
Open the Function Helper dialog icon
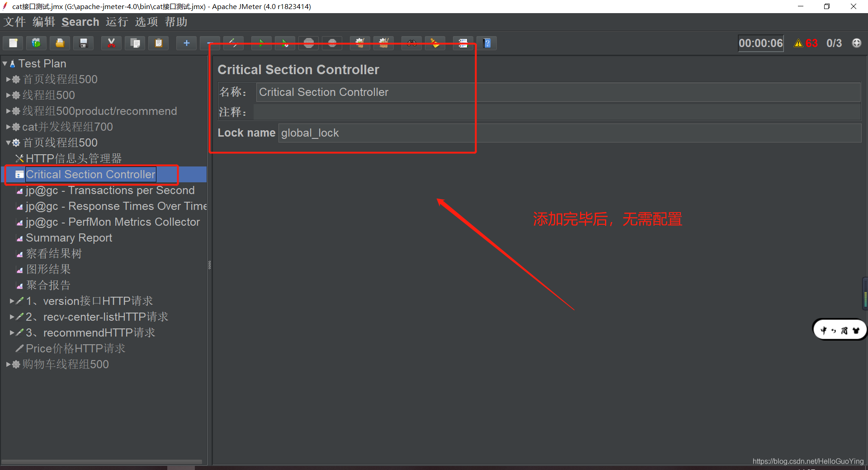[x=463, y=43]
